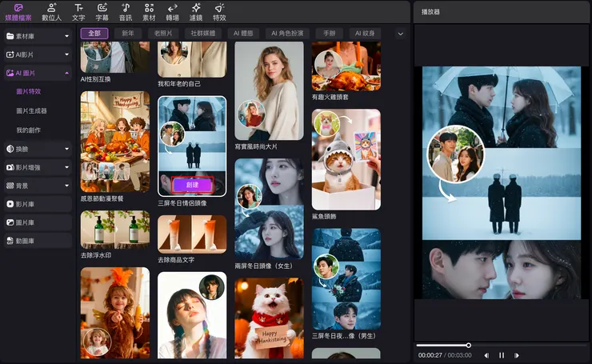Click the 背景 background icon
Viewport: 592px width, 364px height.
(10, 186)
